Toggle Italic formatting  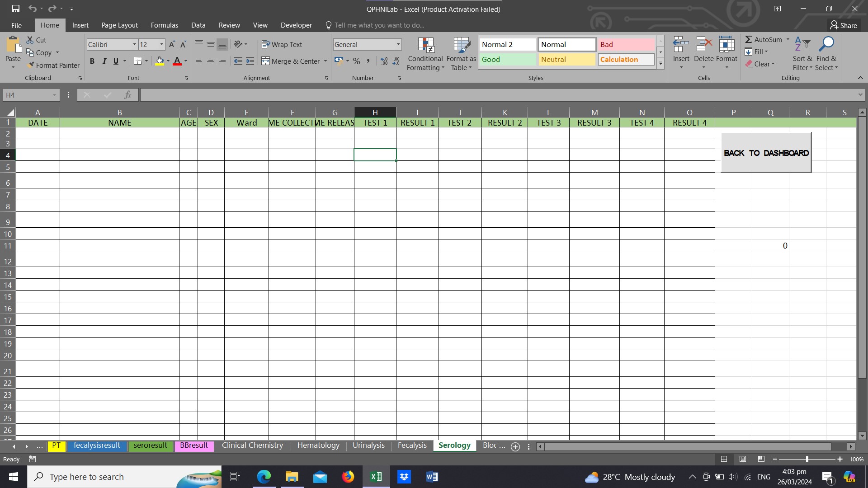[x=104, y=61]
